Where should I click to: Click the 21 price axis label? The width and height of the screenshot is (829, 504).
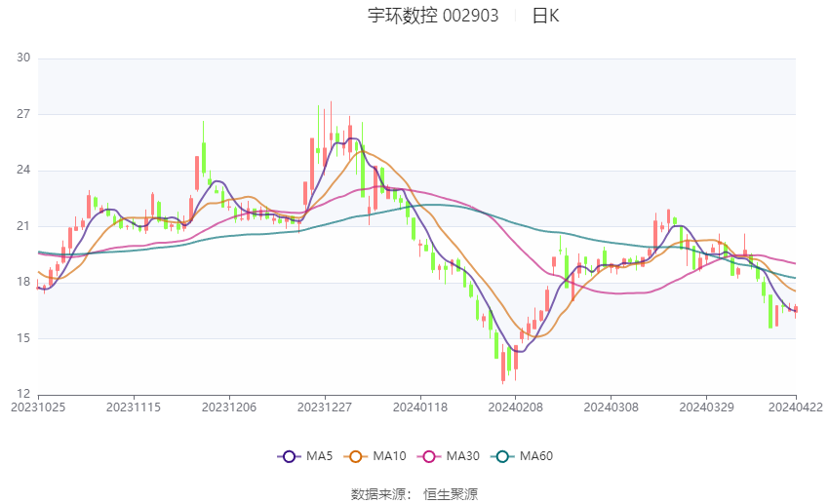[23, 226]
